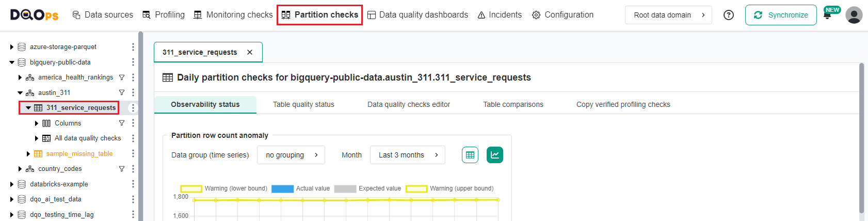The width and height of the screenshot is (868, 221).
Task: Toggle Warning (lower bound) legend series
Action: pos(224,188)
